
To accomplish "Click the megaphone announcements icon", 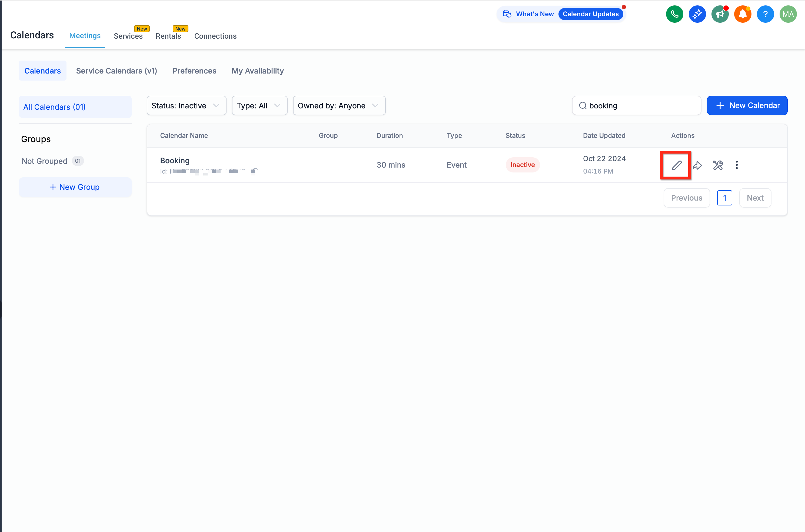I will 720,14.
